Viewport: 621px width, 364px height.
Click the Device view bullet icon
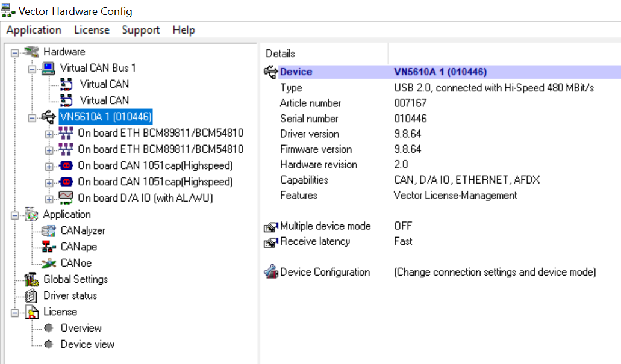pos(49,344)
